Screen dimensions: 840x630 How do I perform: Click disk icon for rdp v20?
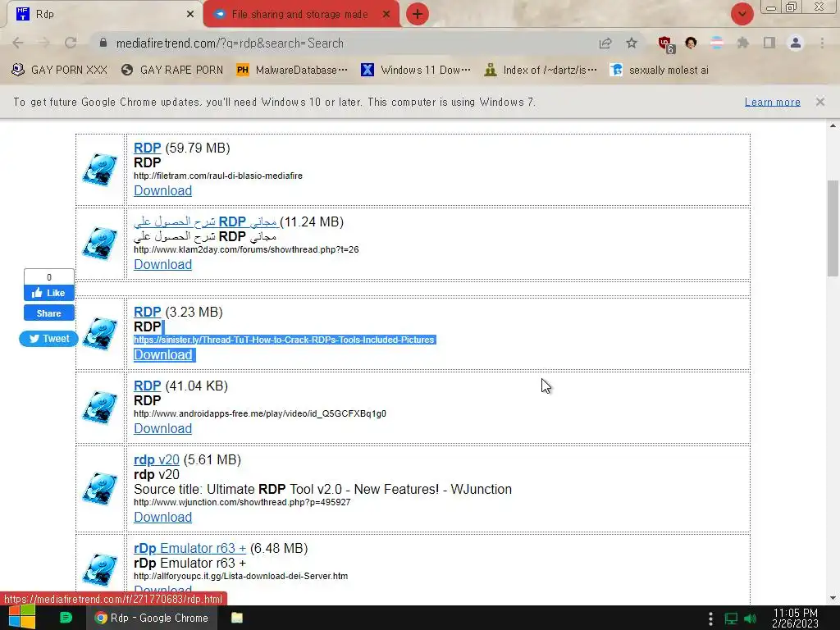coord(99,489)
